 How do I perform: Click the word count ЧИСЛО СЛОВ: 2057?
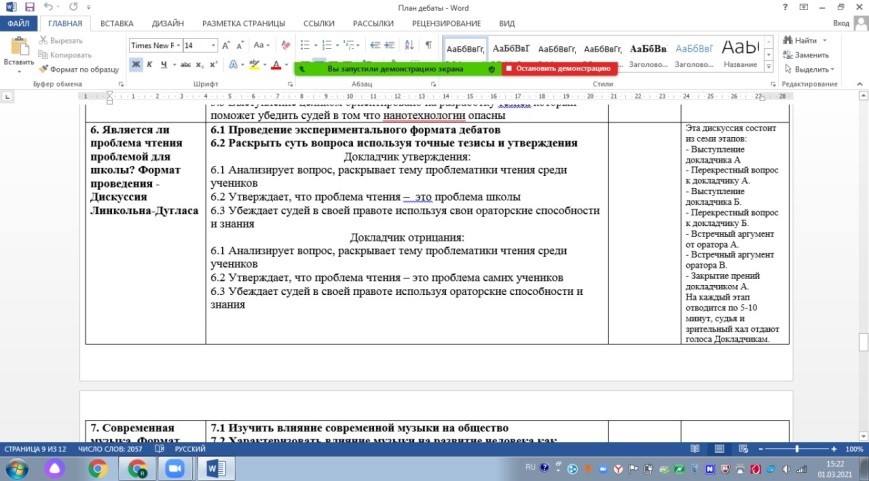[x=110, y=449]
